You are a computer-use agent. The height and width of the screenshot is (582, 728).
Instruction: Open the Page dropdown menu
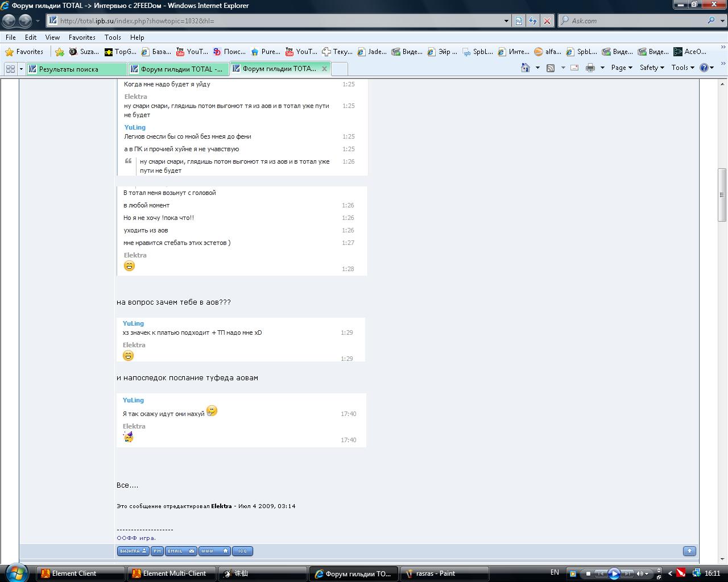pos(621,68)
